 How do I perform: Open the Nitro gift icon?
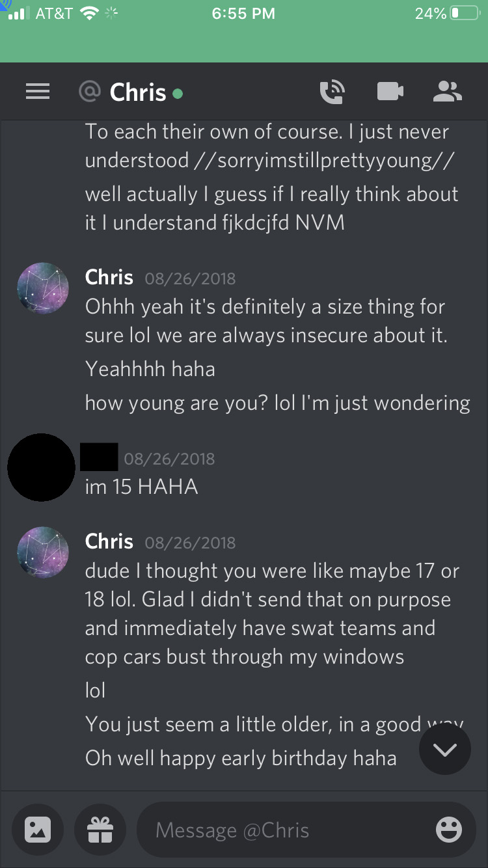100,830
